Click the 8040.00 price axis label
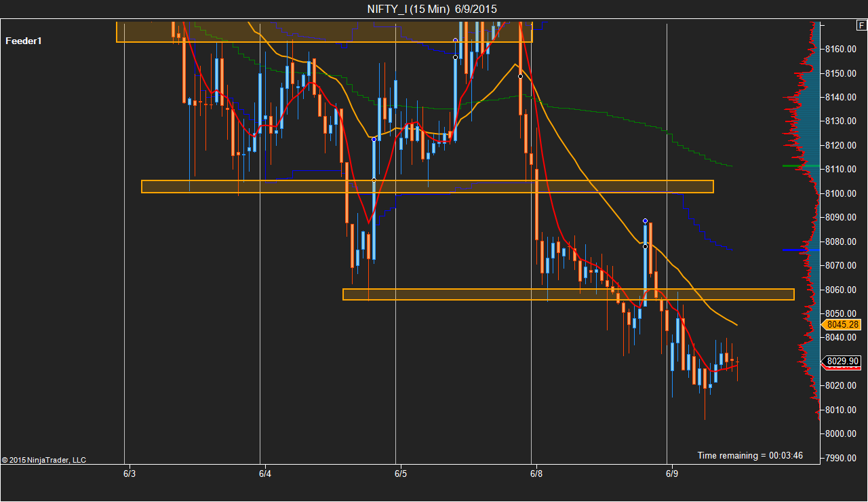This screenshot has height=502, width=868. pyautogui.click(x=842, y=337)
